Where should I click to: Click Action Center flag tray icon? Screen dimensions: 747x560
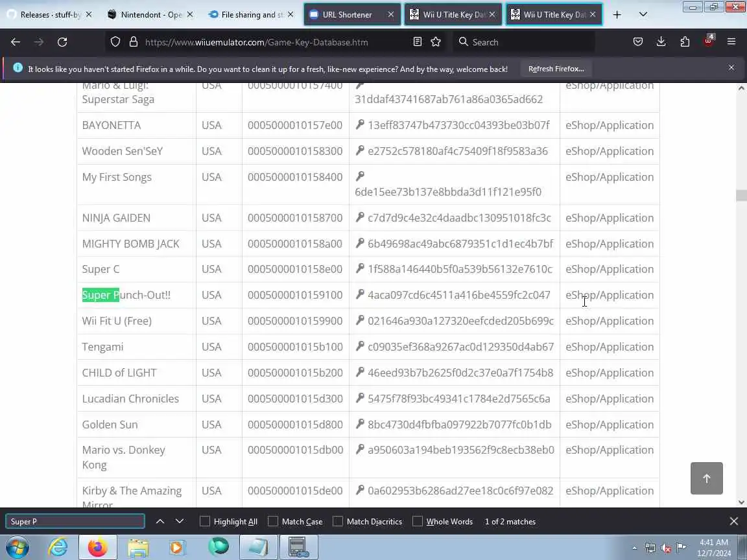pos(682,548)
